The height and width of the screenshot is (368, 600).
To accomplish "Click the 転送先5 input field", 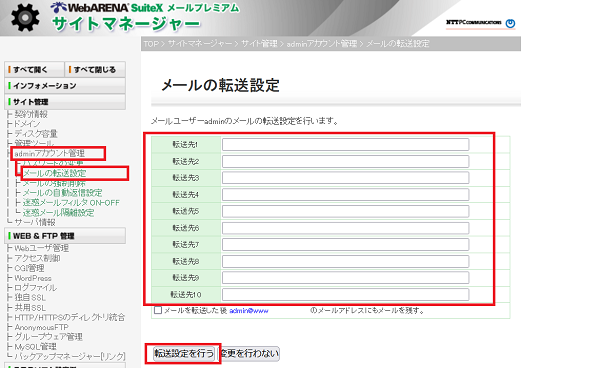I will pyautogui.click(x=346, y=211).
